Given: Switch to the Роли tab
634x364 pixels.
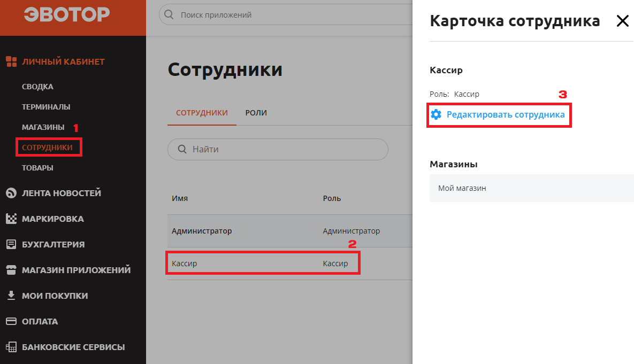Looking at the screenshot, I should point(256,113).
